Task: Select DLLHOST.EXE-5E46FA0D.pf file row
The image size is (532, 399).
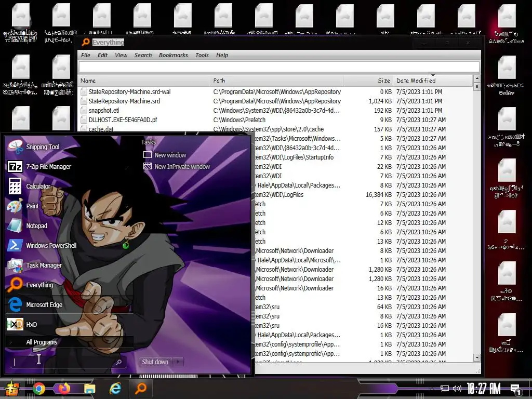Action: pyautogui.click(x=275, y=120)
